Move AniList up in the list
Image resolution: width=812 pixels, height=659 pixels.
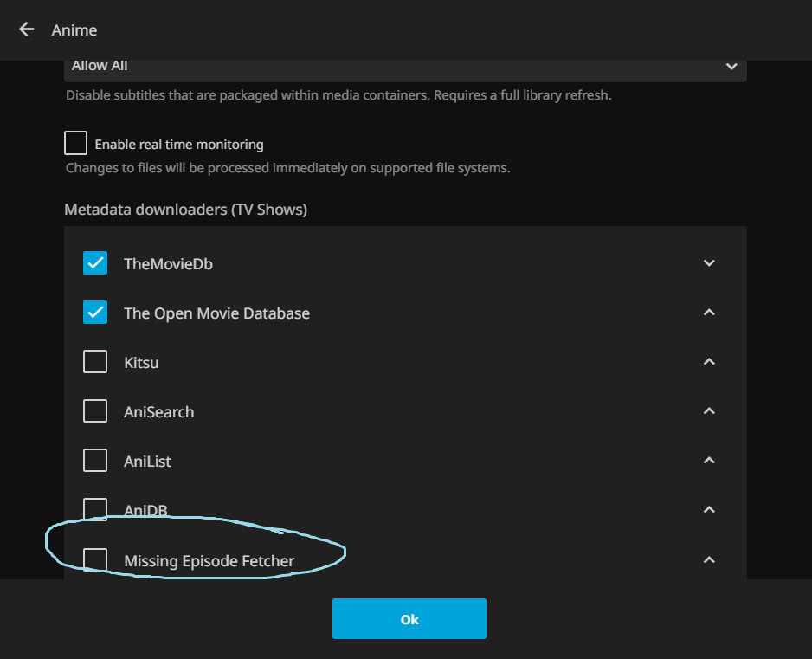click(709, 461)
